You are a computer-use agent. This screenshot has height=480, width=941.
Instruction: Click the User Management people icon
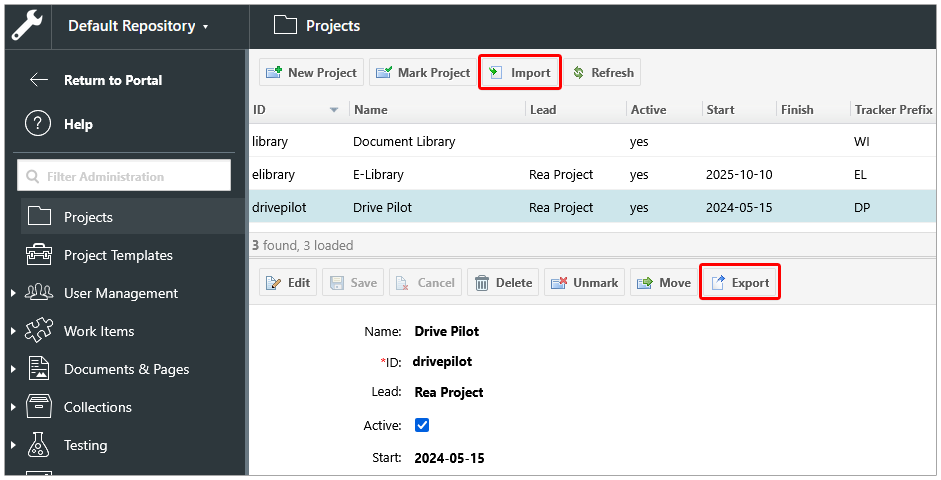(x=39, y=292)
